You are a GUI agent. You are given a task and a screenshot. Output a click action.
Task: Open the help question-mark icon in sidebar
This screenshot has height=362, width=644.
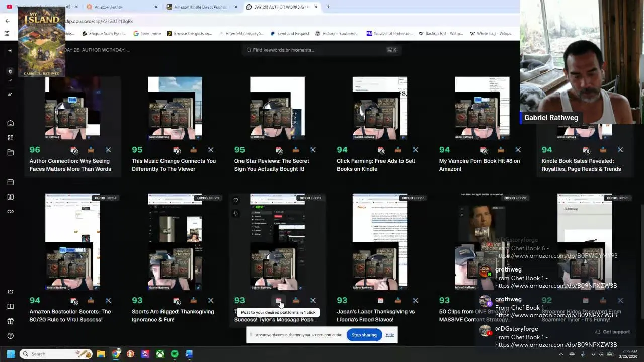click(x=10, y=336)
